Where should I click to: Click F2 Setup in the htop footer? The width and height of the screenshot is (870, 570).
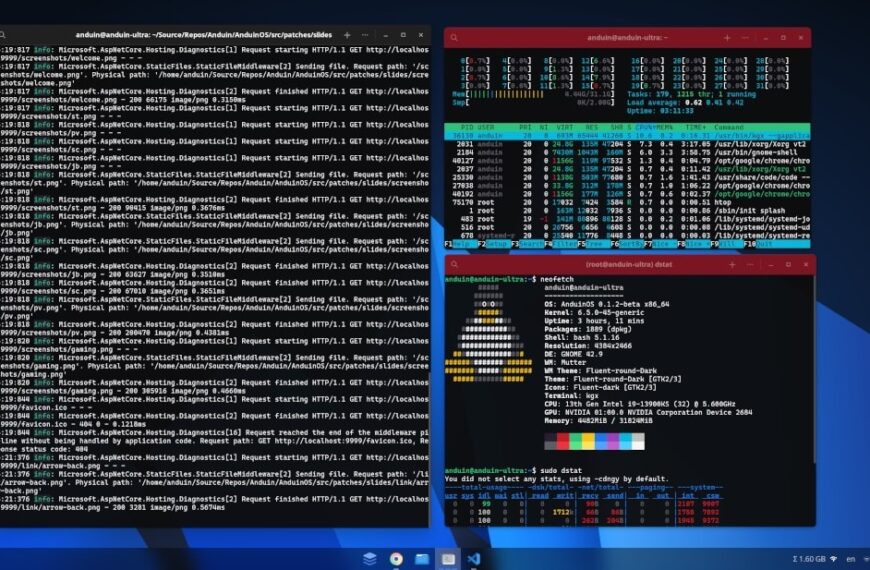[494, 244]
